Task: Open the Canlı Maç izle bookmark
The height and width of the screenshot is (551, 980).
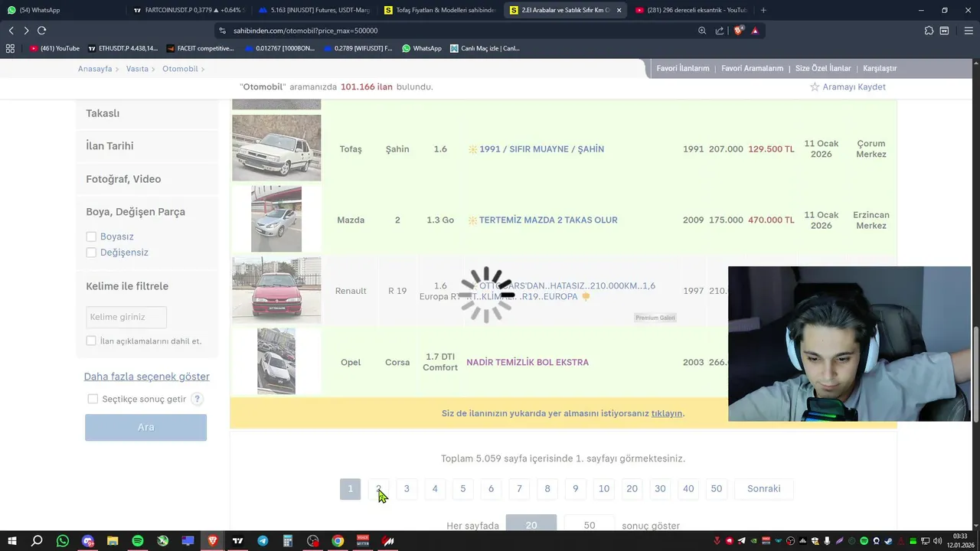Action: [x=485, y=48]
